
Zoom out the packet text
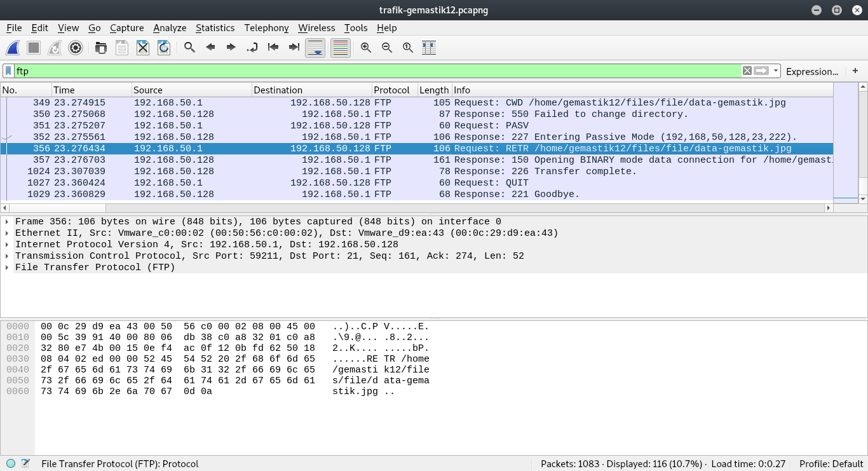tap(387, 48)
